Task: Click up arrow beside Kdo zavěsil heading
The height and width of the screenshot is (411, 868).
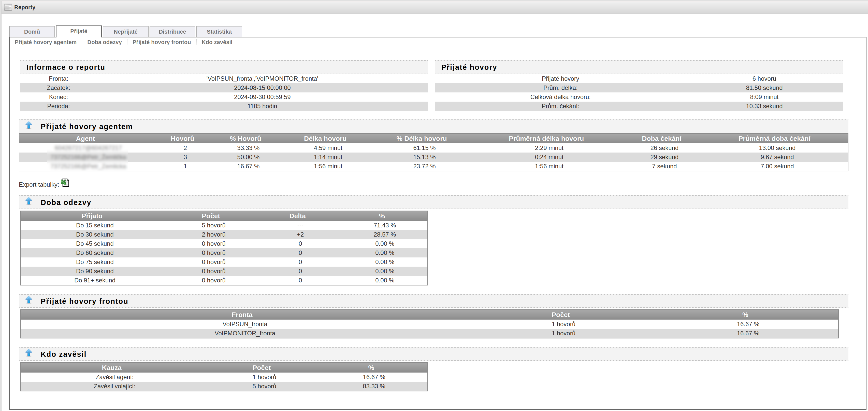Action: (x=29, y=353)
